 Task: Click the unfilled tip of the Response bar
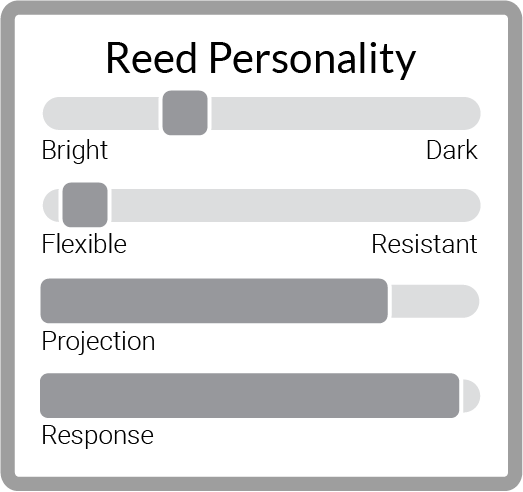pyautogui.click(x=471, y=396)
